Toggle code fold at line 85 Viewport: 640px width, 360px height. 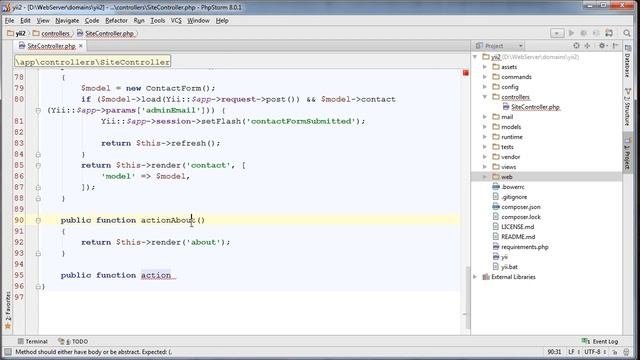click(38, 165)
